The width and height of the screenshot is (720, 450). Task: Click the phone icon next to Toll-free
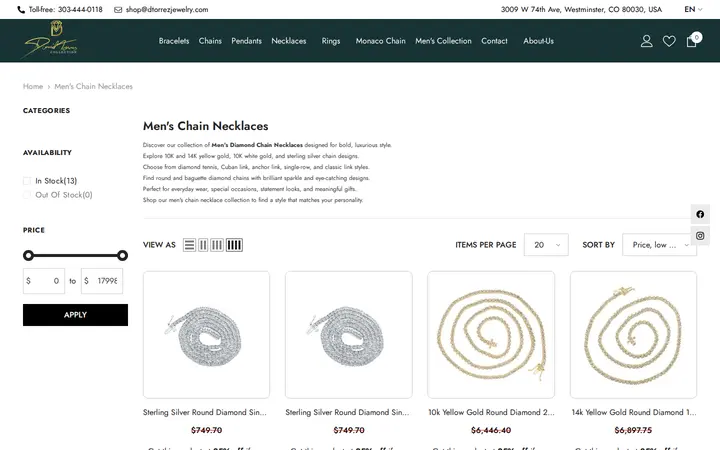coord(21,10)
